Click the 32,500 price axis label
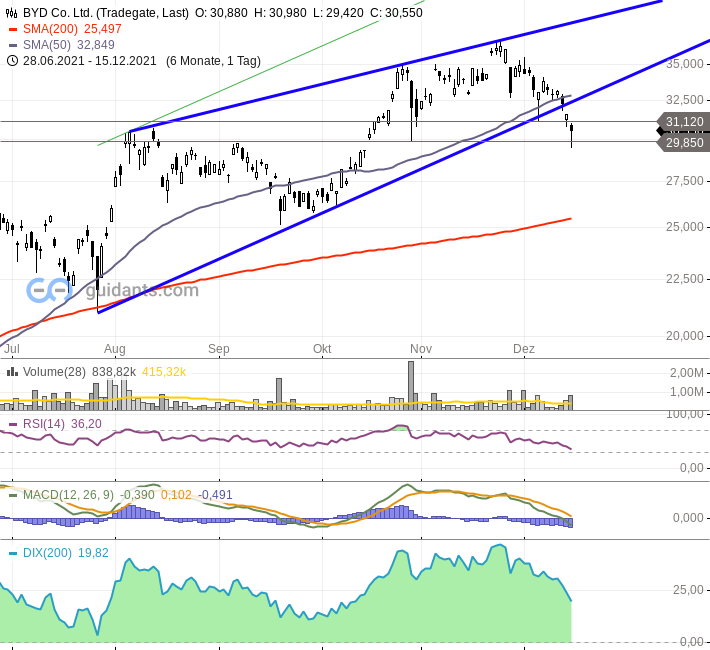Image resolution: width=710 pixels, height=650 pixels. point(685,100)
